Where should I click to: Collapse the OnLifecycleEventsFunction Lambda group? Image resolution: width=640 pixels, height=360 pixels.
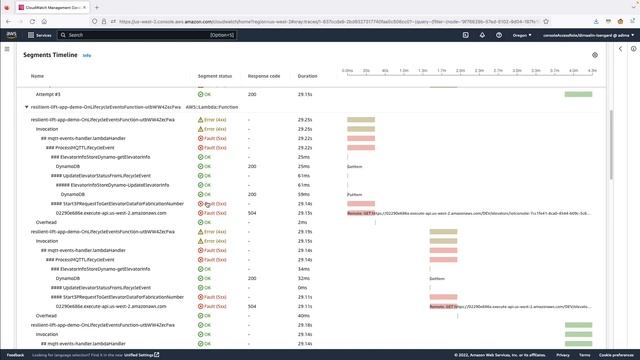point(27,107)
